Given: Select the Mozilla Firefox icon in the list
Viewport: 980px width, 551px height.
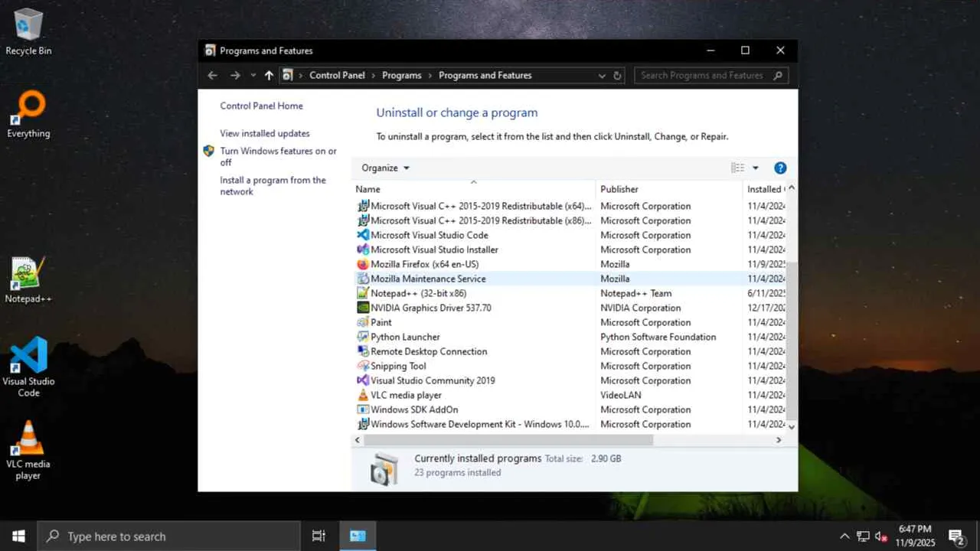Looking at the screenshot, I should (363, 264).
